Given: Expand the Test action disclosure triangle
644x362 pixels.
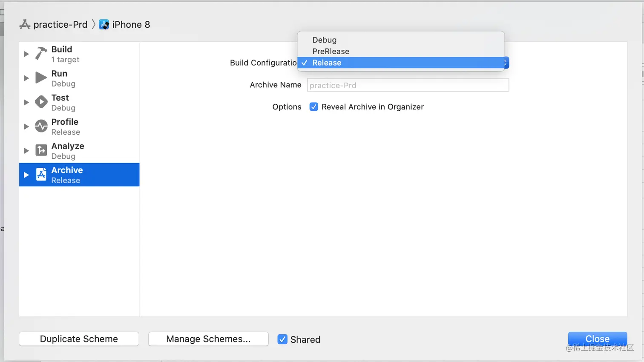Looking at the screenshot, I should 26,103.
